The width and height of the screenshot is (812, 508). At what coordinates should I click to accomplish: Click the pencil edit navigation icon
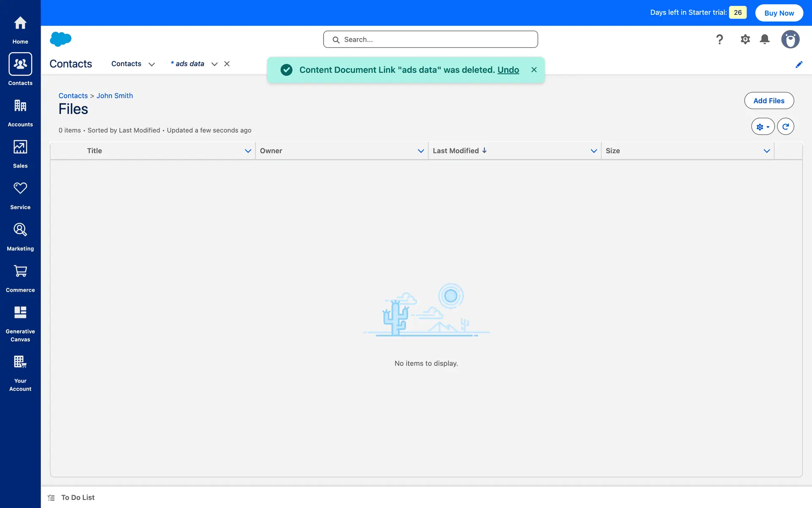pos(799,64)
